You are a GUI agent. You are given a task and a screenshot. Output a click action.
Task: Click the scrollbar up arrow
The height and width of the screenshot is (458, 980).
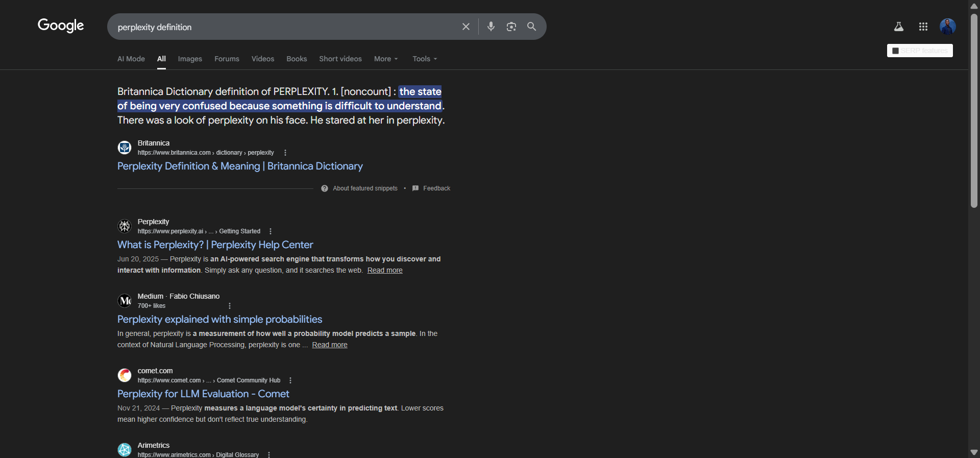point(974,6)
